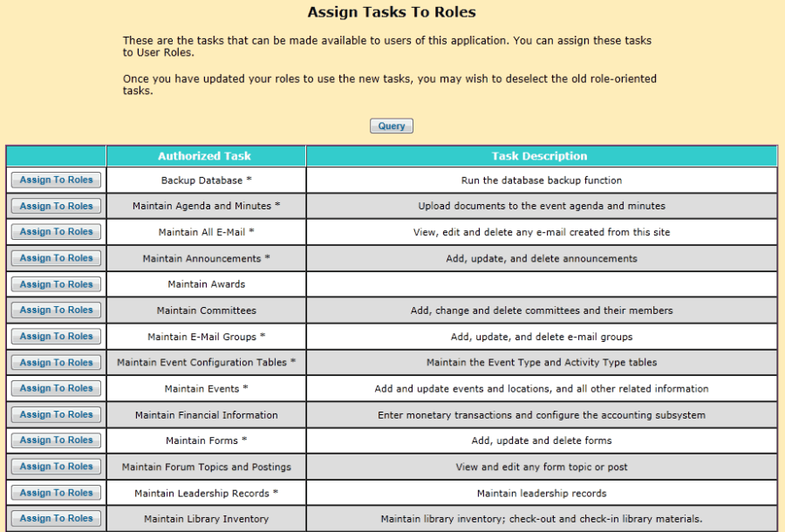Assign Maintain Awards to roles
This screenshot has width=785, height=532.
click(56, 284)
